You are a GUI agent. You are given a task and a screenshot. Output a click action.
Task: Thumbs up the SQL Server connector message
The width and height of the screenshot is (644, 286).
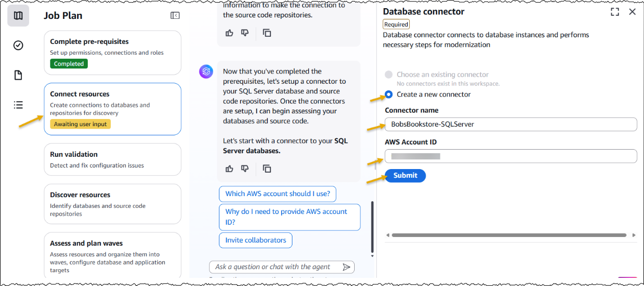tap(229, 169)
